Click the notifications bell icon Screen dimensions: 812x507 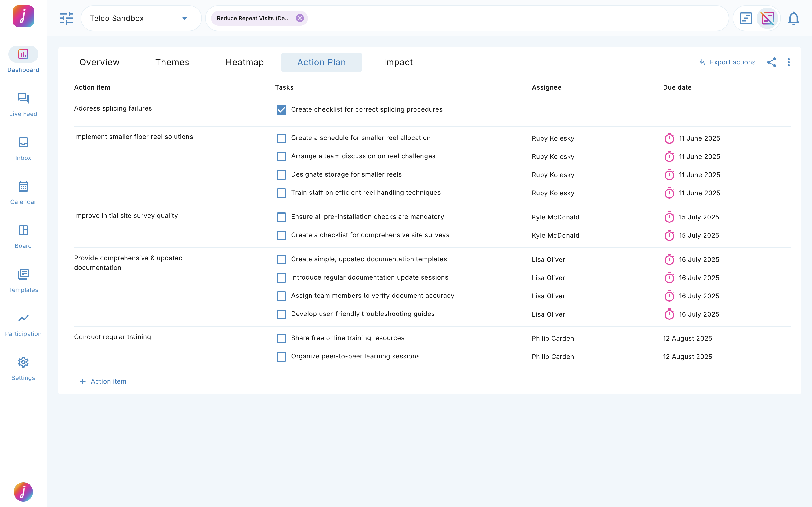point(793,19)
